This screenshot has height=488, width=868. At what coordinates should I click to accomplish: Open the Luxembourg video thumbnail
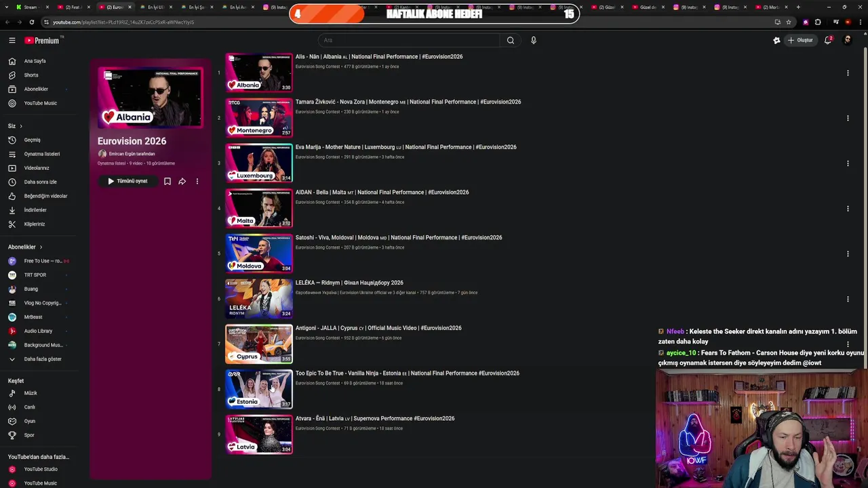tap(259, 163)
